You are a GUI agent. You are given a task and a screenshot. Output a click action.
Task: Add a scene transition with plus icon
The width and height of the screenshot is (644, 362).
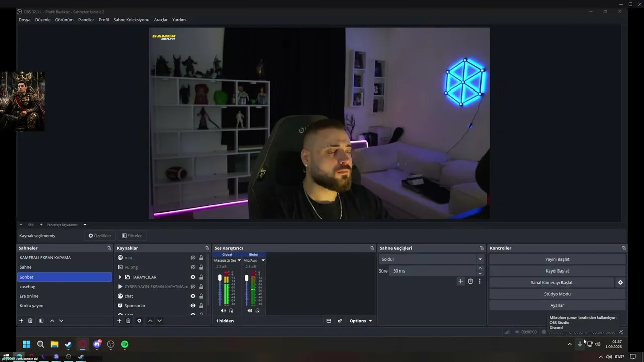[460, 281]
